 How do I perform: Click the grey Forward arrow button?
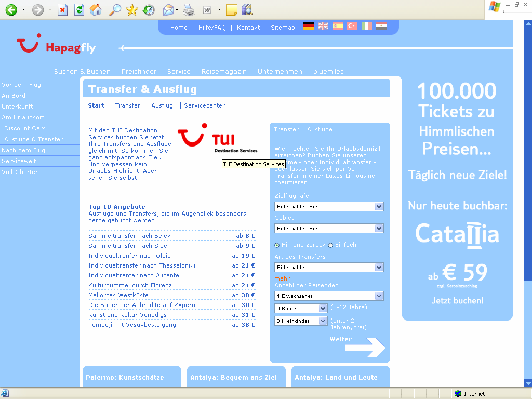pyautogui.click(x=38, y=10)
